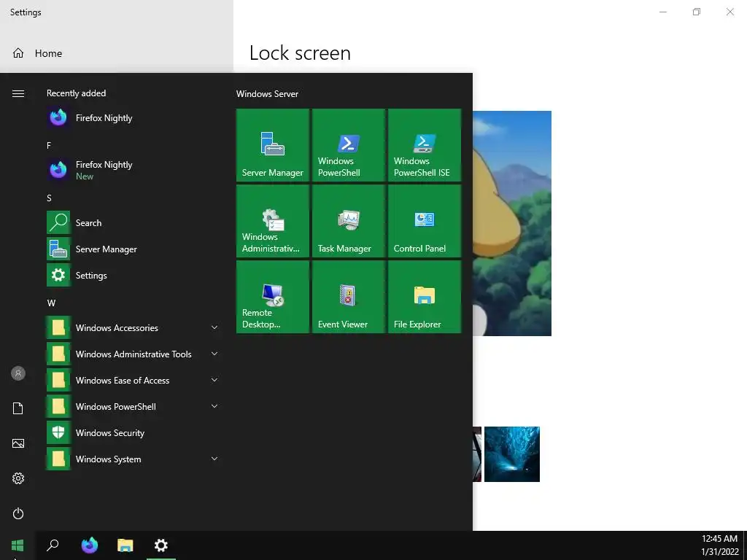Click the Windows Start button on taskbar
The height and width of the screenshot is (560, 747).
(x=18, y=545)
